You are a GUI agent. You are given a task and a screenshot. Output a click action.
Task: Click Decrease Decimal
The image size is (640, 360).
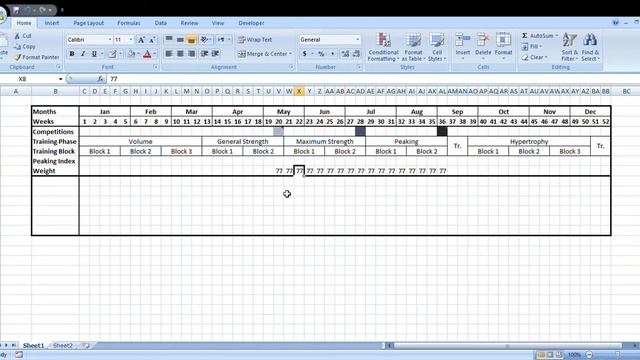tap(356, 53)
